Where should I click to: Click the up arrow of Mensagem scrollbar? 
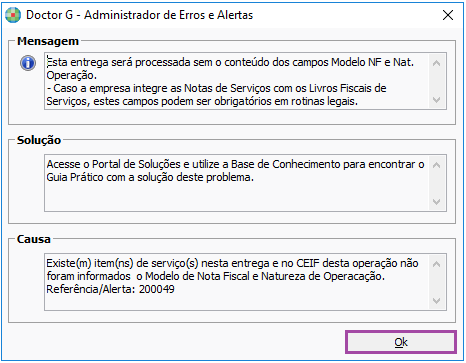436,63
